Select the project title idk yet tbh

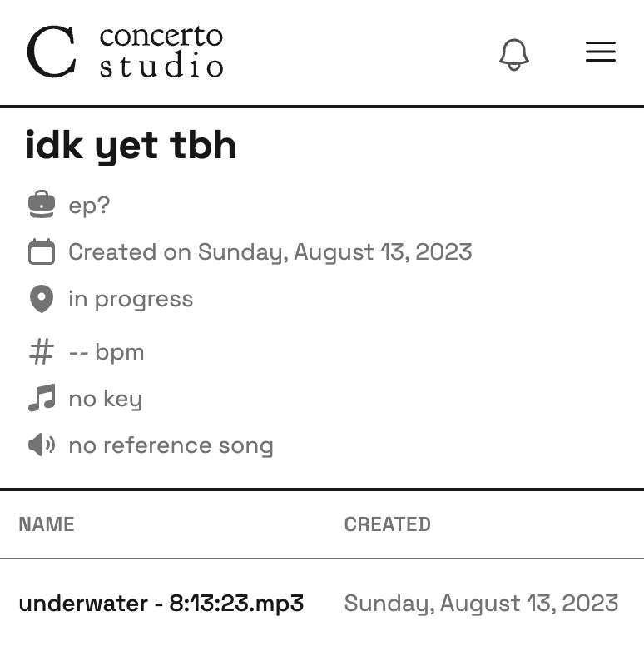(x=131, y=146)
